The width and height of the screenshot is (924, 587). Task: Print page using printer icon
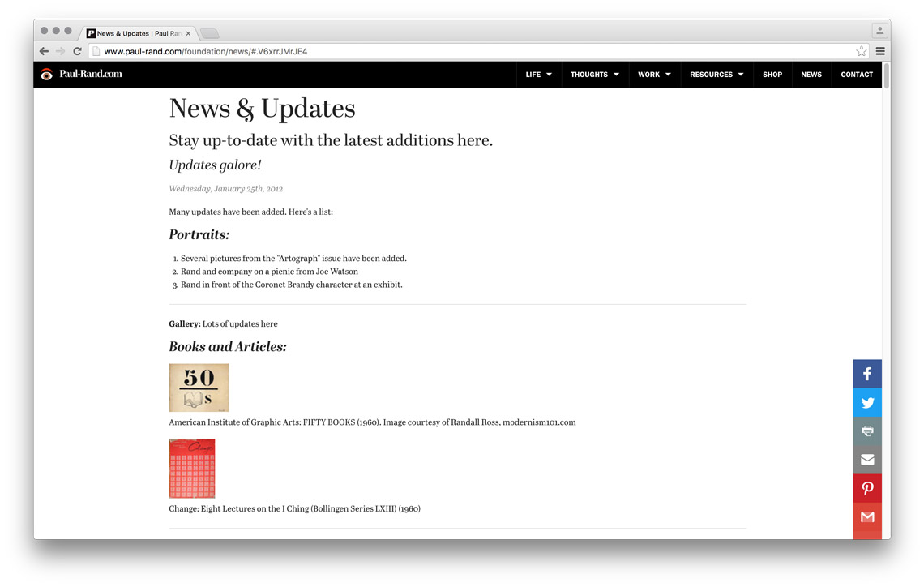tap(867, 431)
